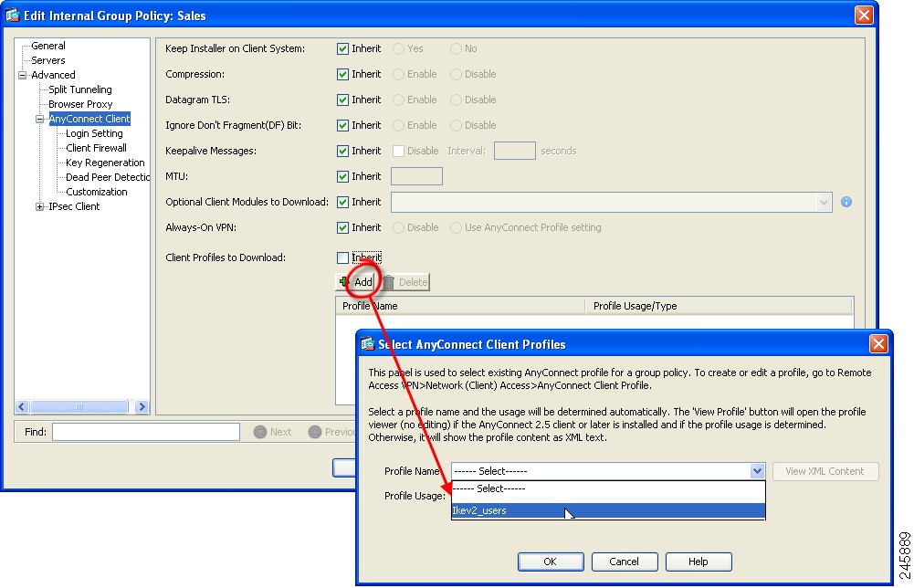Toggle Inherit for Optional Client Modules to Download

click(342, 202)
